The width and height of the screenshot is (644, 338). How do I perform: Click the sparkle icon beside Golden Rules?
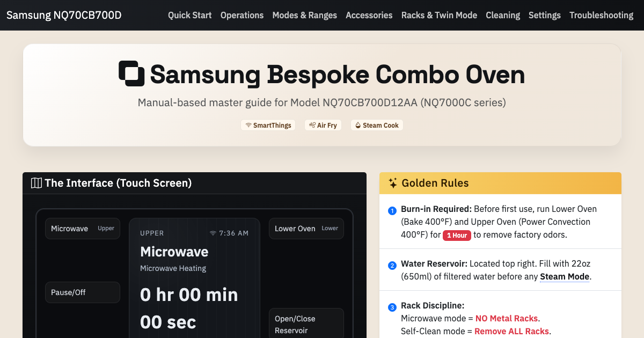[x=393, y=183]
